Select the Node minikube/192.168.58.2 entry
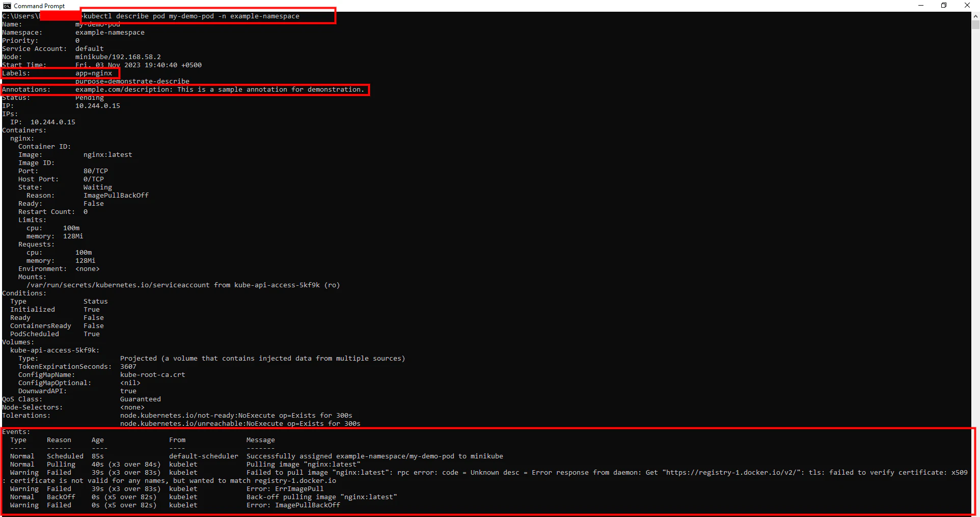Screen dimensions: 980x517 (118, 57)
